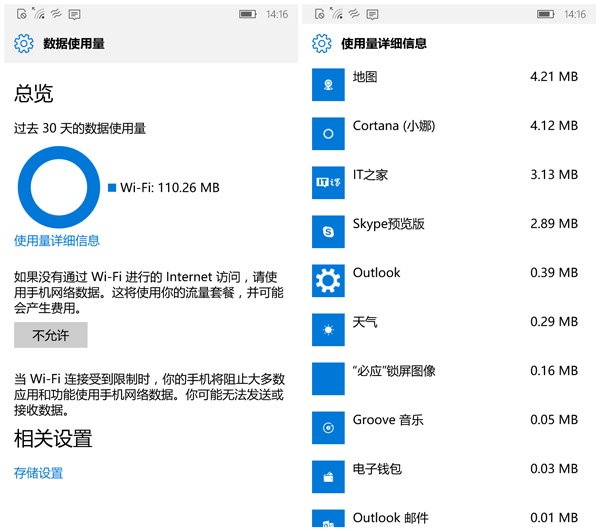Click the blank tile for "必应"锁屏图像
Viewport: 600px width, 531px height.
point(328,378)
